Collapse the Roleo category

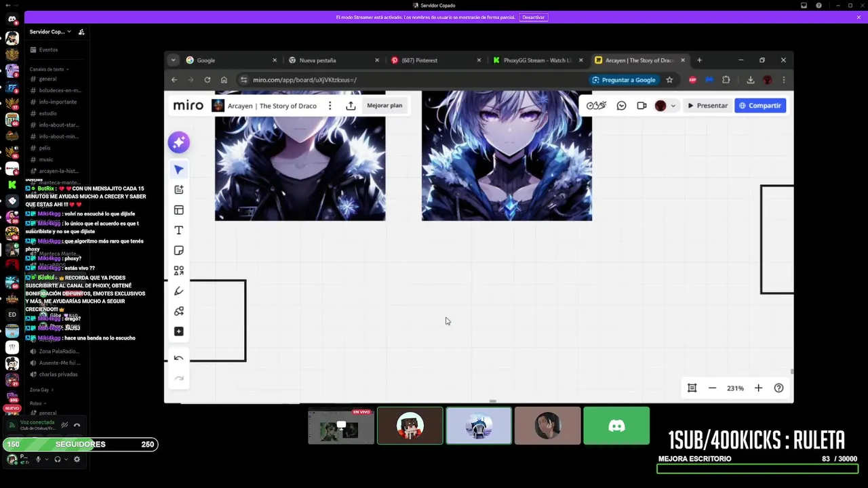coord(37,403)
